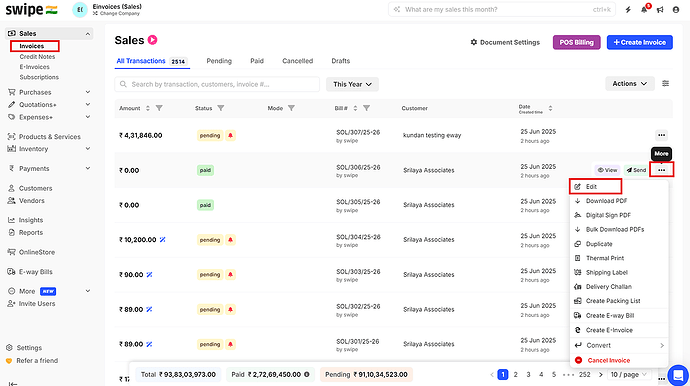Click reminder bell for SOL/307/25-26
This screenshot has width=690, height=386.
230,136
